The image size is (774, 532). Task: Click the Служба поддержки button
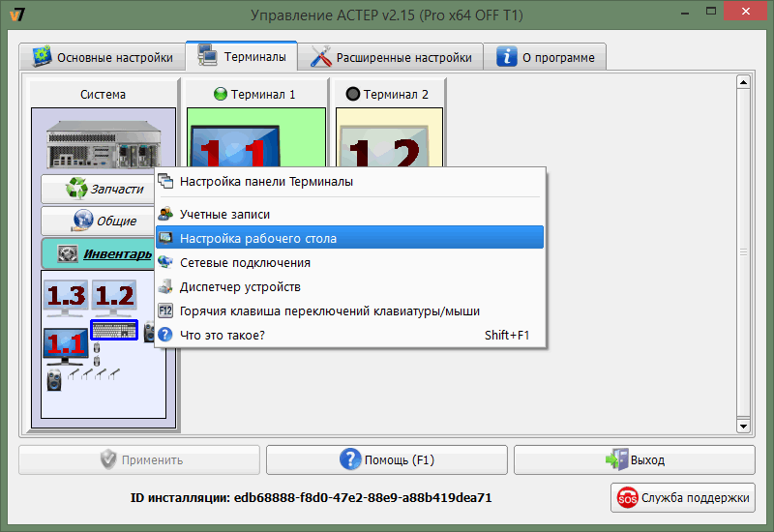coord(684,498)
